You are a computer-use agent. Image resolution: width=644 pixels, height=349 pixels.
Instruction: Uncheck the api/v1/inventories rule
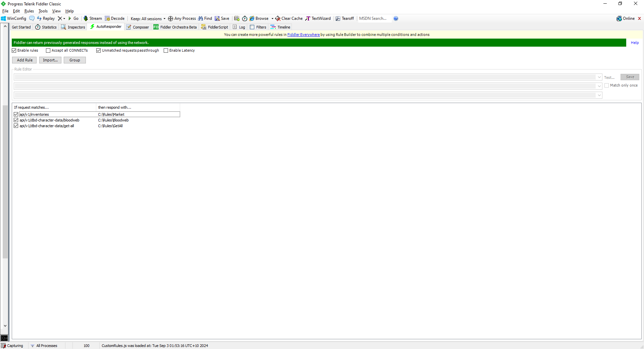[x=16, y=114]
